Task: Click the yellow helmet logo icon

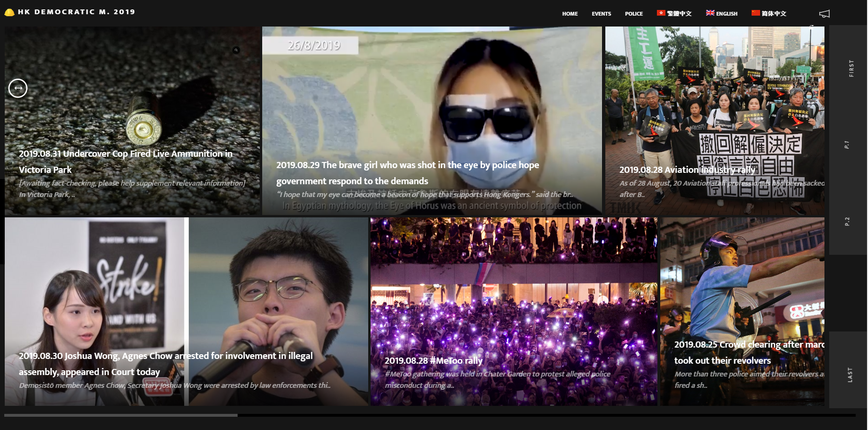Action: [x=9, y=12]
